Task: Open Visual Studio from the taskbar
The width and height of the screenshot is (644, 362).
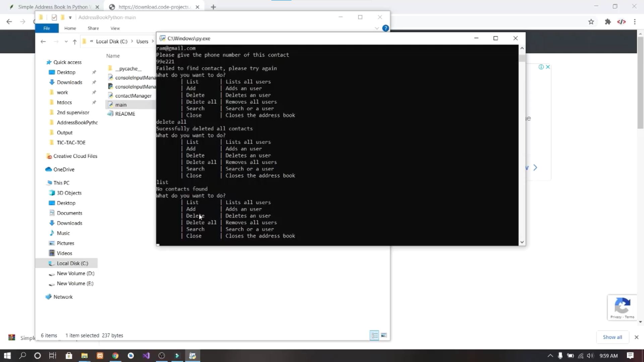Action: tap(146, 356)
